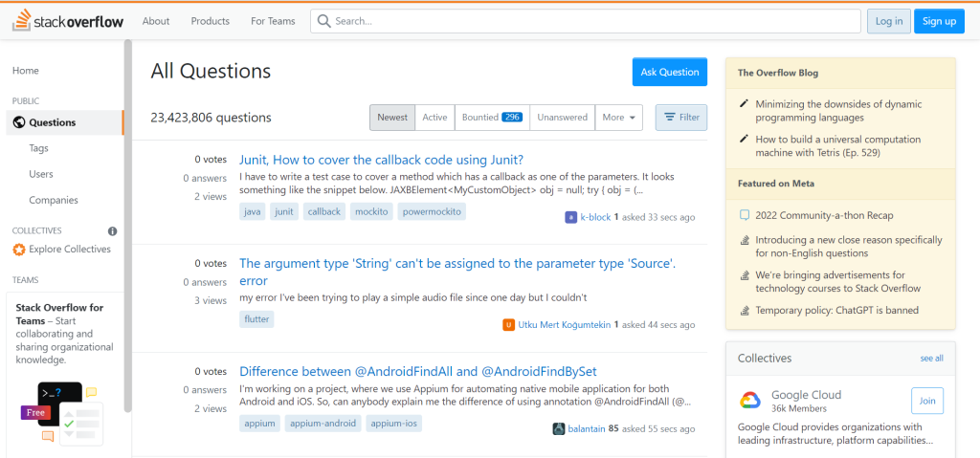Screen dimensions: 980x458
Task: Click the Explore Collectives link text
Action: [70, 250]
